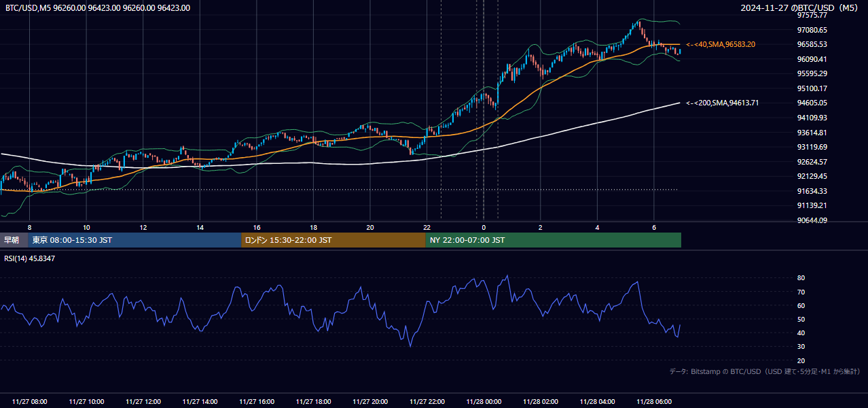This screenshot has width=868, height=408.
Task: Click the RSI scale label 50
Action: point(801,319)
